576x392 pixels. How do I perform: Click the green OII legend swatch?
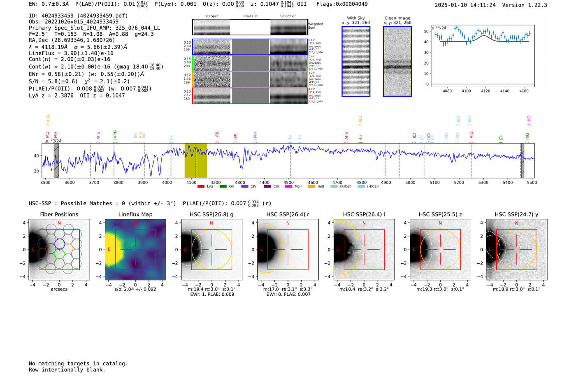223,186
